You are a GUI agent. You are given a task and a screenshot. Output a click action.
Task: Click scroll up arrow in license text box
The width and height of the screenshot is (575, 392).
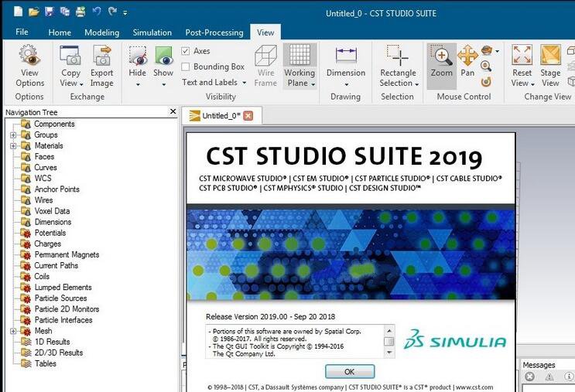coord(389,330)
